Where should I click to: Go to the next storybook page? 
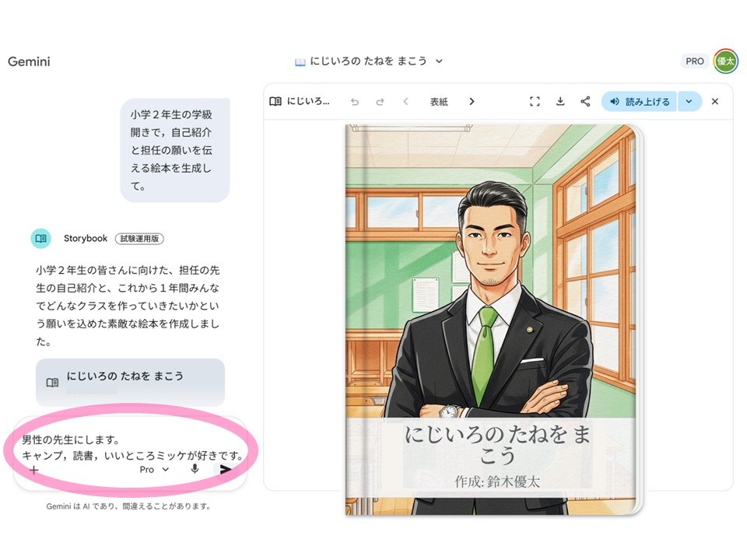[472, 101]
